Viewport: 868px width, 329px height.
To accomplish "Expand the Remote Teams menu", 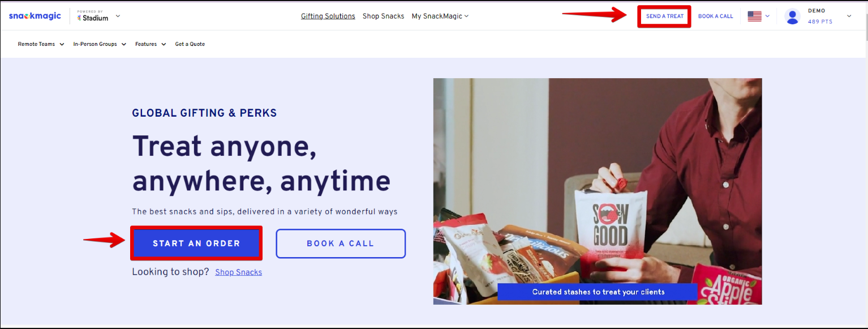I will pyautogui.click(x=41, y=44).
